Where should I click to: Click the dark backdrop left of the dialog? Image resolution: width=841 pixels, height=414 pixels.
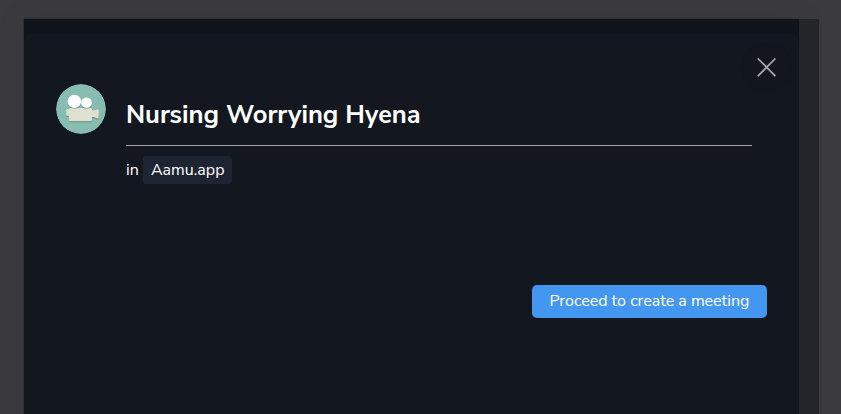(12, 216)
